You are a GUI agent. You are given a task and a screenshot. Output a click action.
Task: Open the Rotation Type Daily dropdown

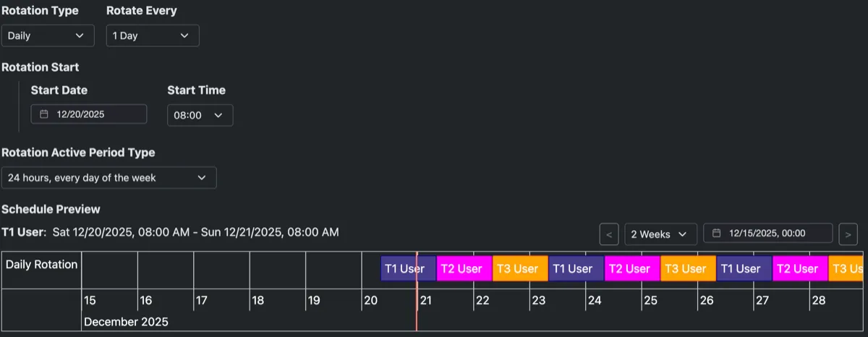[x=48, y=35]
